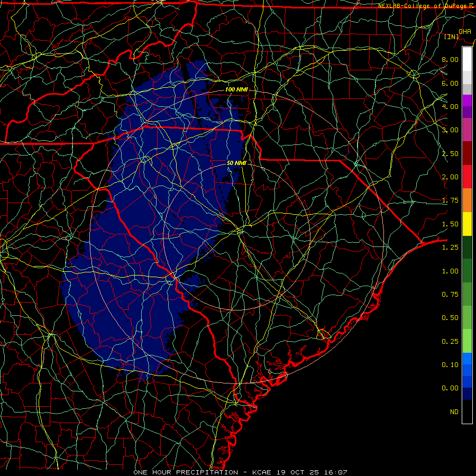The width and height of the screenshot is (476, 476).
Task: Click the 0.25 legend value
Action: coord(450,341)
